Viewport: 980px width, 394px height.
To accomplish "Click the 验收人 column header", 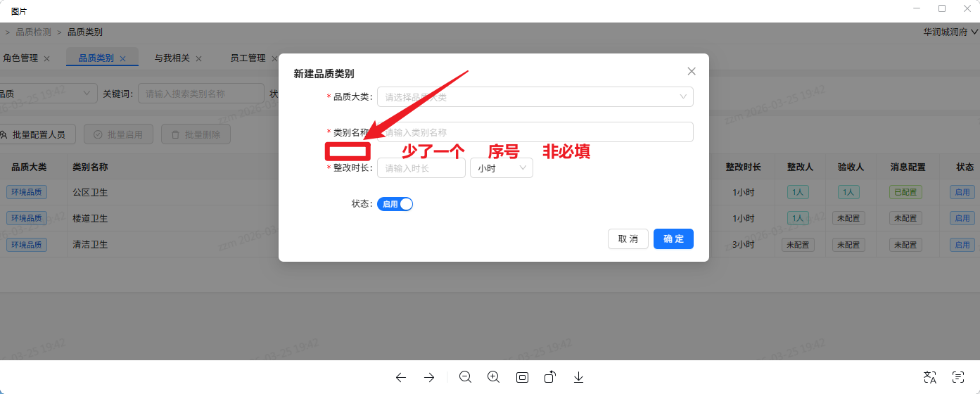I will [x=851, y=167].
